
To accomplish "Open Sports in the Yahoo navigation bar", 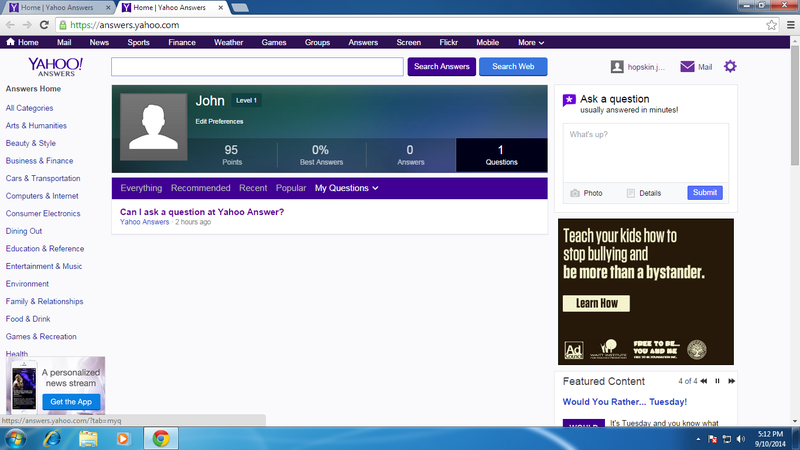I will (x=138, y=42).
